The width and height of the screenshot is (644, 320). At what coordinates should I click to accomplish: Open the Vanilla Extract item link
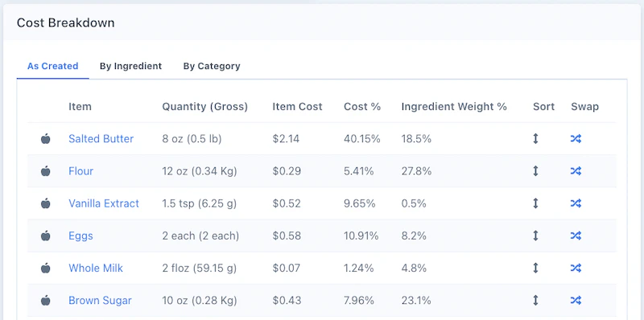pos(104,203)
